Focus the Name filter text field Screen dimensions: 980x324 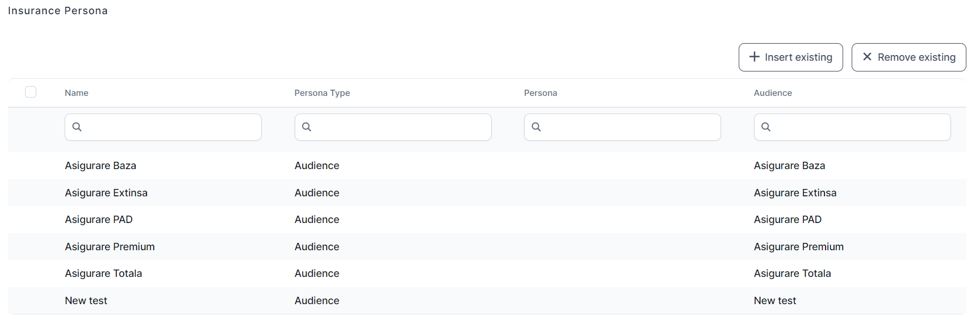coord(170,127)
